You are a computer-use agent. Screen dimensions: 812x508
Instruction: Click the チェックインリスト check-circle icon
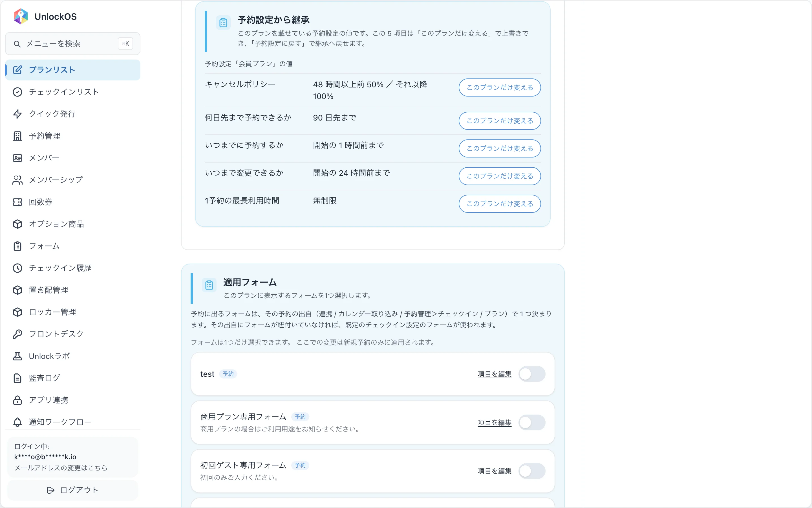[17, 92]
